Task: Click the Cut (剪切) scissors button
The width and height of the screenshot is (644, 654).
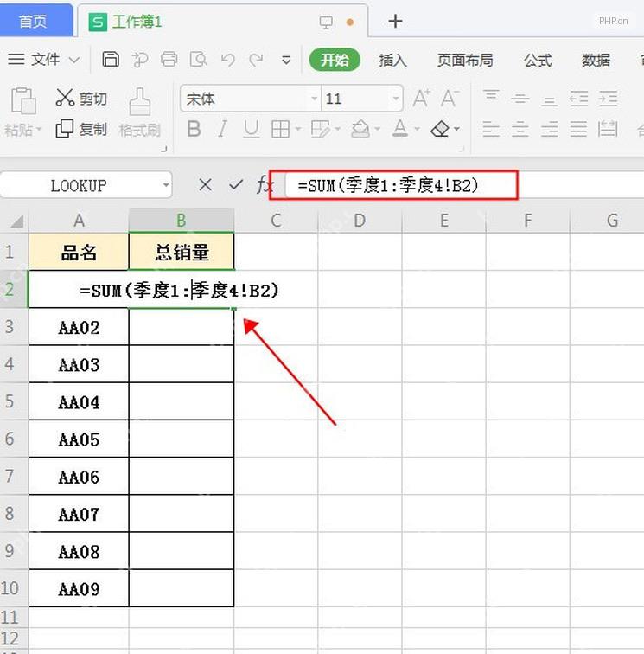Action: 81,98
